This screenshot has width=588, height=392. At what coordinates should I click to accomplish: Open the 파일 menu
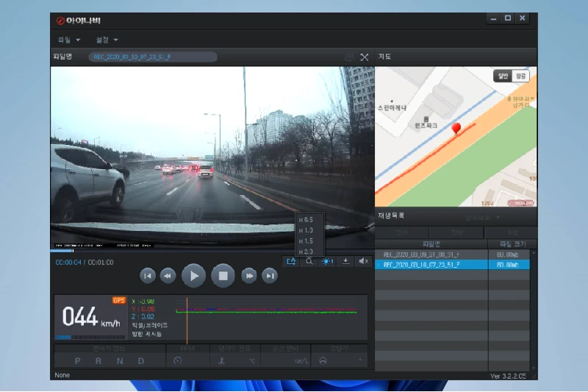(x=68, y=40)
